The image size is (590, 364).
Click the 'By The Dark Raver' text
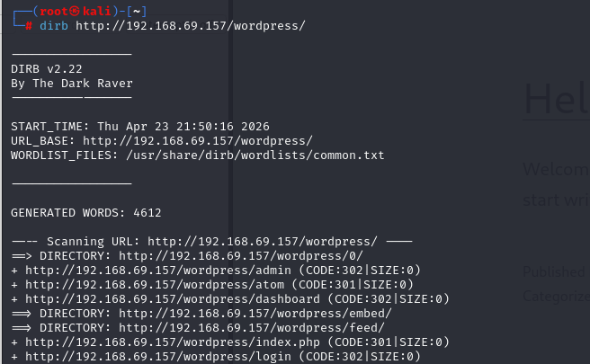[72, 84]
